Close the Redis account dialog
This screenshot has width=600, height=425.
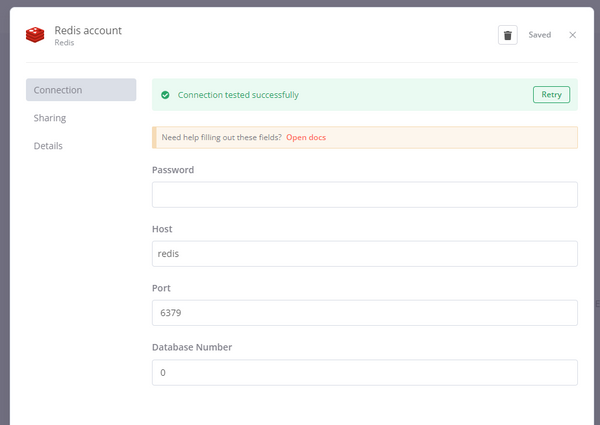click(572, 35)
